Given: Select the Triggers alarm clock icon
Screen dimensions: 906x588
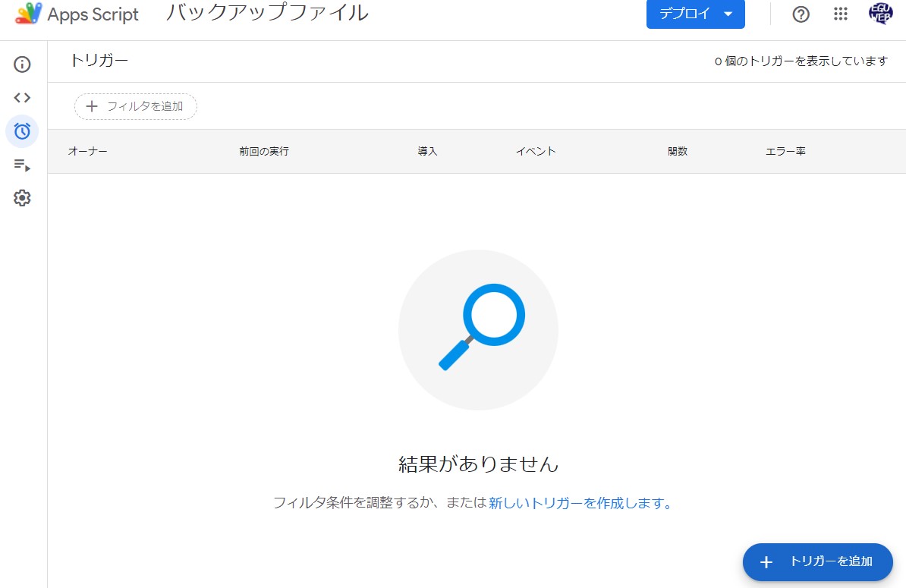Looking at the screenshot, I should (x=22, y=130).
